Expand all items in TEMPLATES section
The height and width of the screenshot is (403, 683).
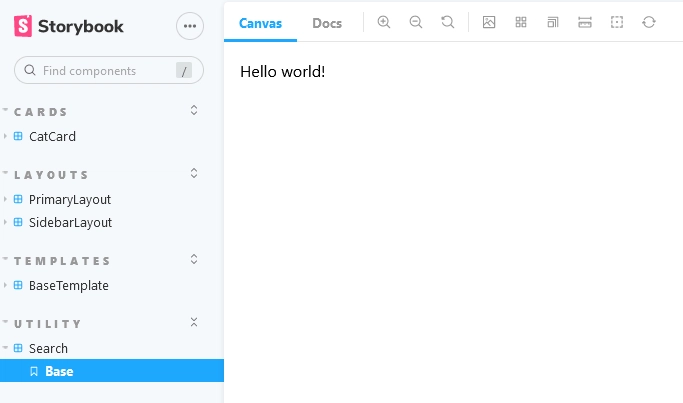pyautogui.click(x=194, y=259)
